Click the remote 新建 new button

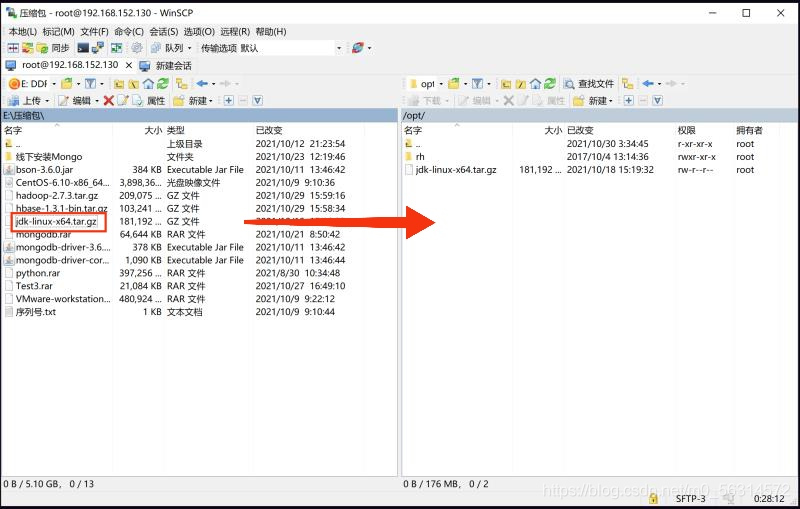(590, 100)
